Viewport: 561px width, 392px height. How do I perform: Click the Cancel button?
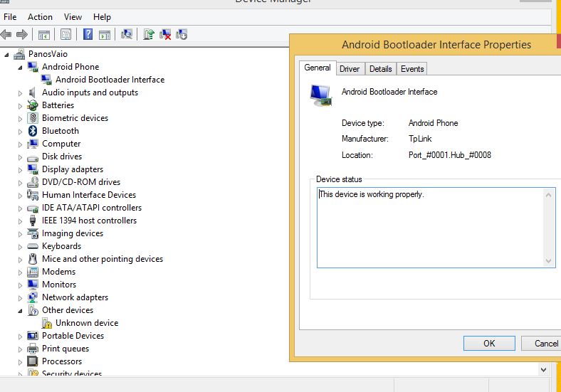click(x=546, y=343)
